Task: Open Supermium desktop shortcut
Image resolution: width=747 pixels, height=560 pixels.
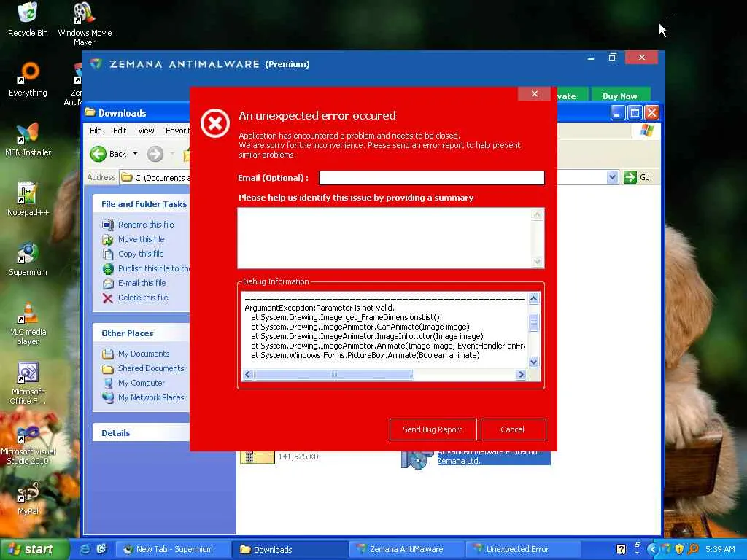Action: coord(28,259)
